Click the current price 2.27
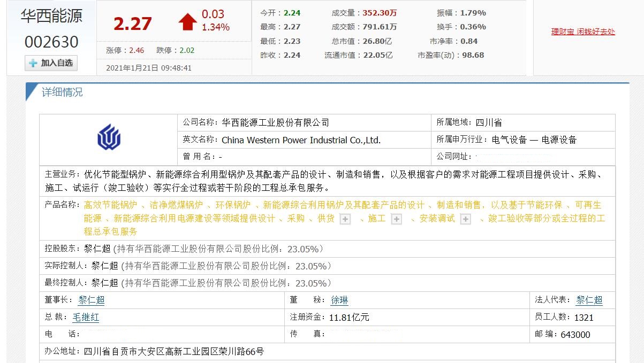644x363 pixels. coord(133,24)
